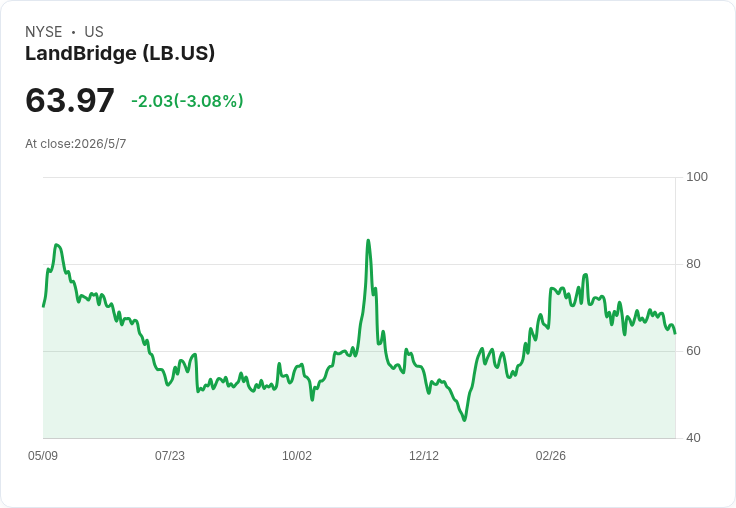Click the LandBridge (LB.US) title
This screenshot has width=736, height=508.
click(x=120, y=53)
